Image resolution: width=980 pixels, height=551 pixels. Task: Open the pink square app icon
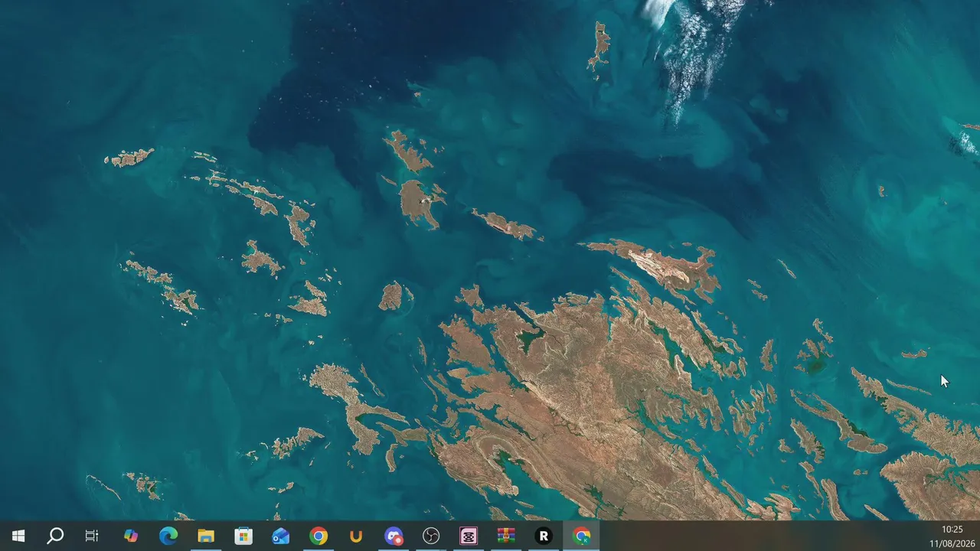(469, 536)
